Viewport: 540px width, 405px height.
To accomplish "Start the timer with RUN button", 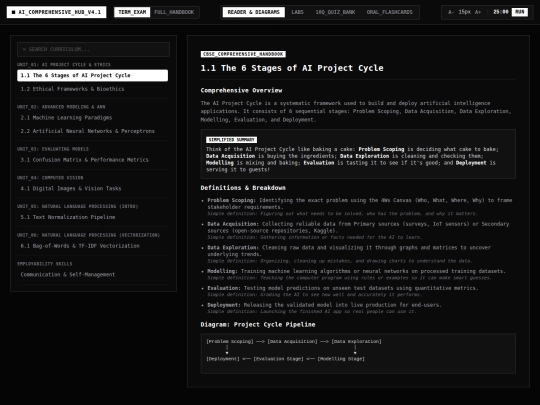I will (x=520, y=12).
